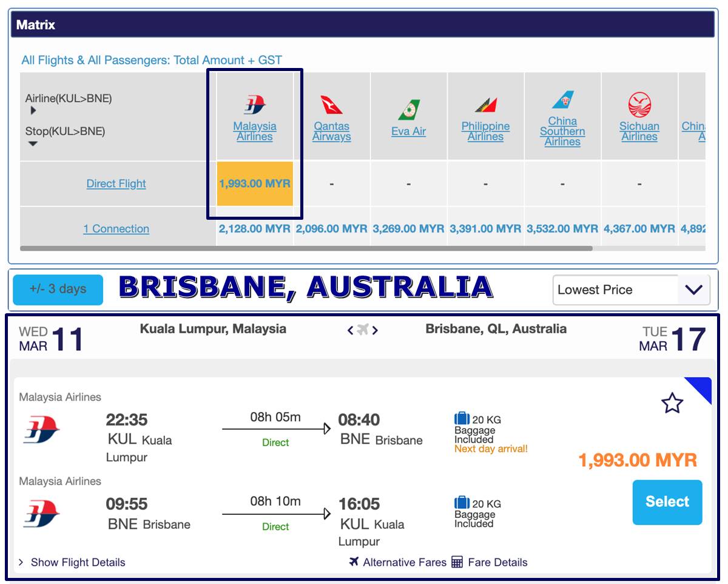Select 3,391.00 MYR Philippine Airlines fare
This screenshot has width=728, height=584.
point(485,229)
